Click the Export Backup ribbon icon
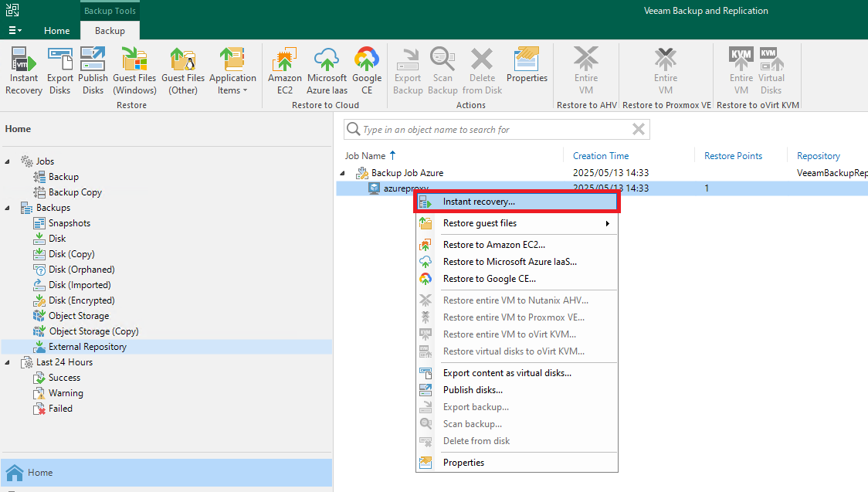Screen dimensions: 868x492 (x=408, y=71)
